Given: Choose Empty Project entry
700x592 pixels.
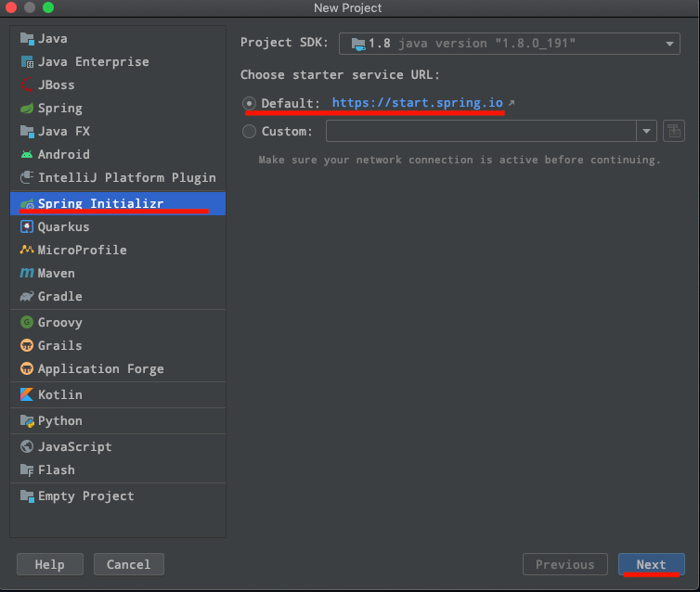Looking at the screenshot, I should point(118,496).
